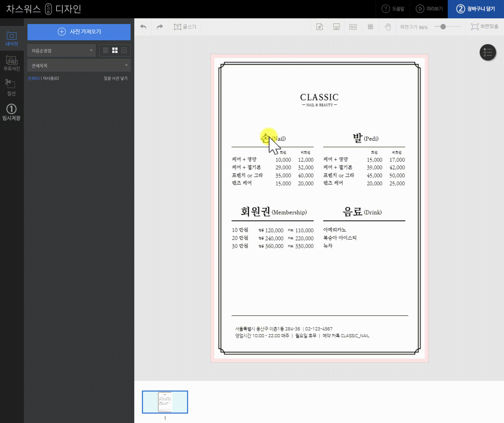Click the CLASSIC title text
Screen dimensions: 504x423
coord(319,97)
